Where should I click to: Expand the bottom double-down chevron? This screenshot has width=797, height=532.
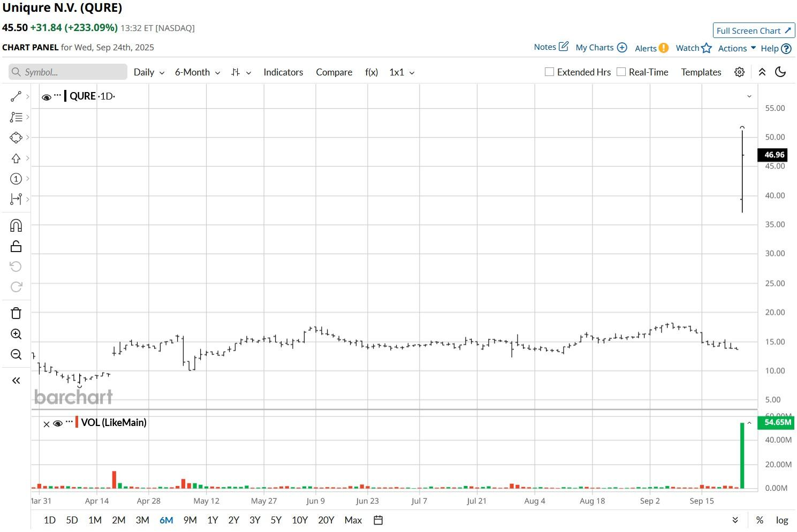click(735, 520)
